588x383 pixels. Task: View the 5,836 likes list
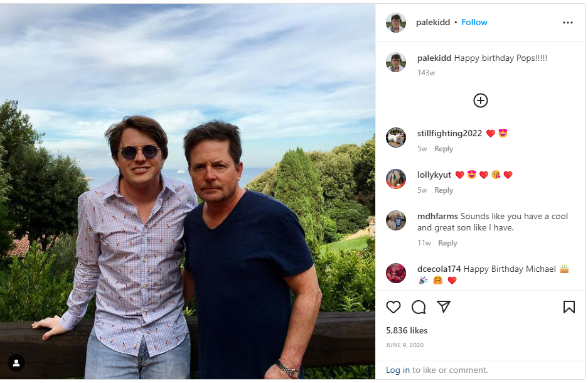click(407, 330)
